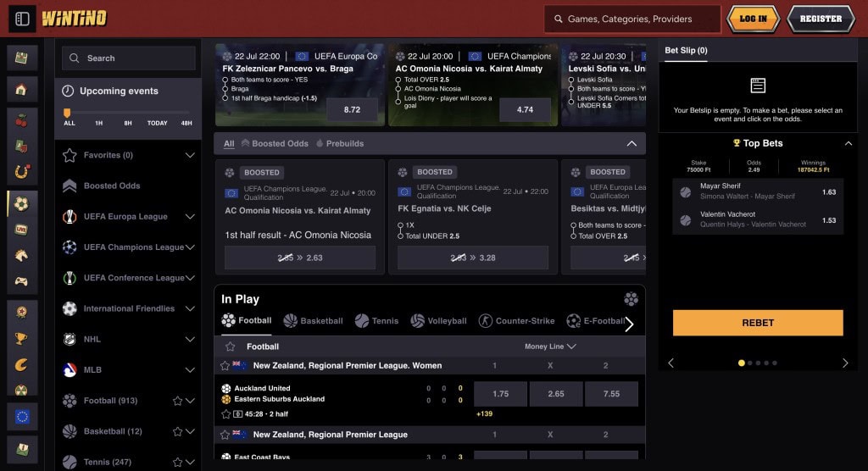Toggle the sidebar menu icon beside Wintino logo

22,19
